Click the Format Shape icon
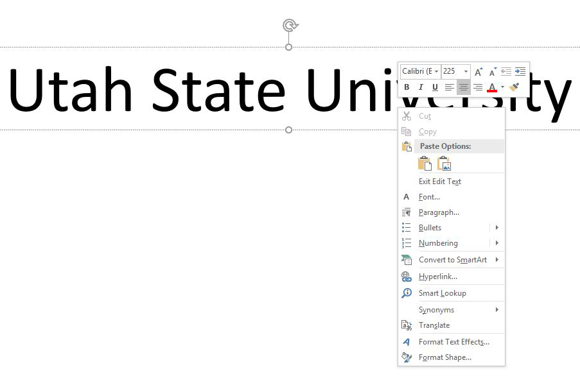 (407, 357)
